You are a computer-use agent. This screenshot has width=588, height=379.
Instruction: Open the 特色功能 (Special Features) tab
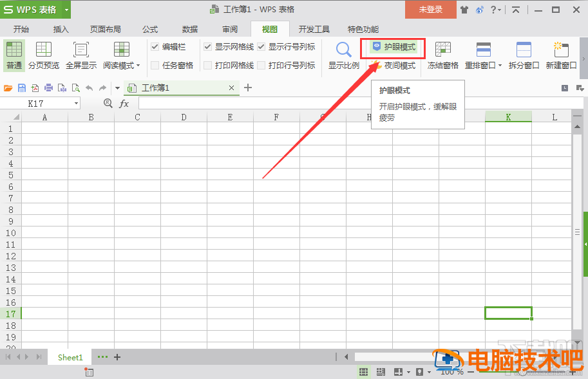tap(363, 29)
